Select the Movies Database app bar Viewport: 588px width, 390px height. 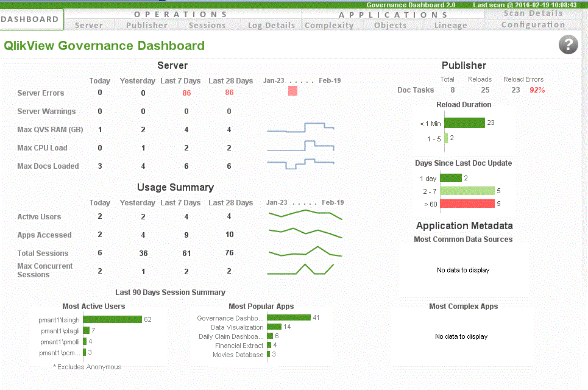(269, 354)
